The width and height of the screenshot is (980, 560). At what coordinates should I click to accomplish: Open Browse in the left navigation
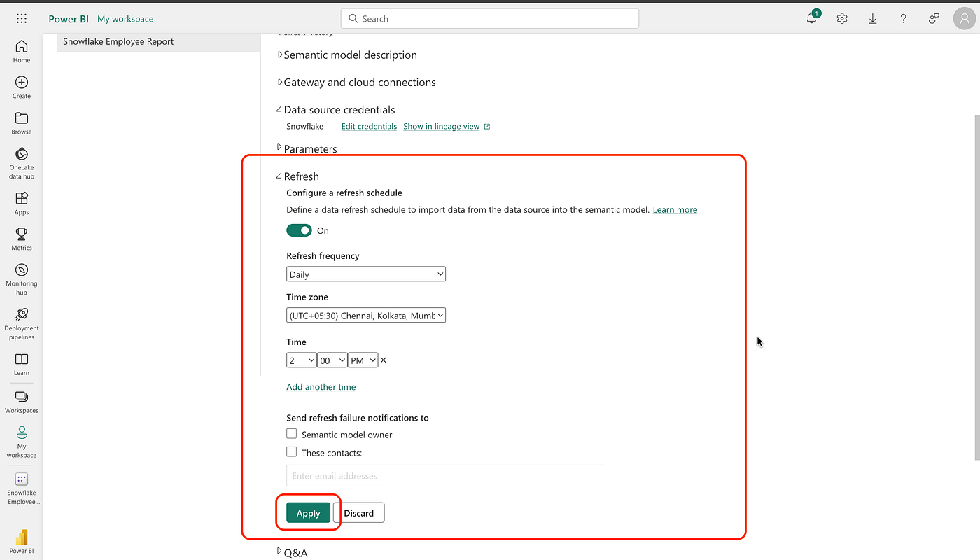(22, 122)
